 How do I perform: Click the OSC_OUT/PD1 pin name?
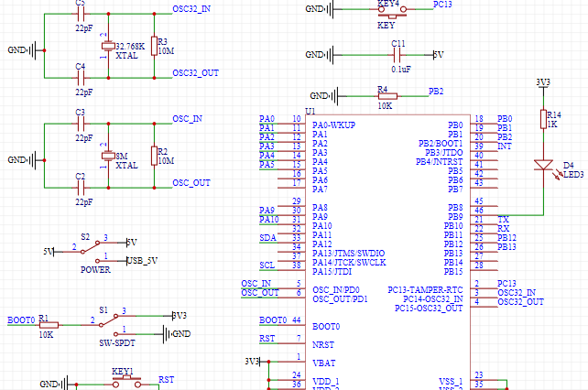340,298
